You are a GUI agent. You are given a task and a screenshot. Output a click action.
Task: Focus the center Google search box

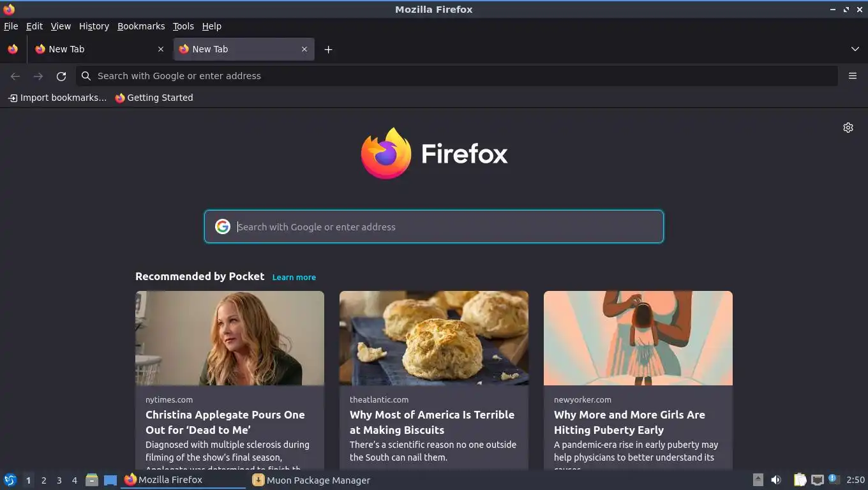pos(434,226)
